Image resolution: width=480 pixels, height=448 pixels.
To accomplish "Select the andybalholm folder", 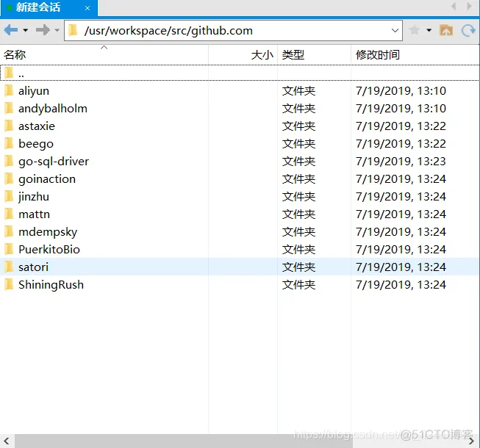I will 240,109.
